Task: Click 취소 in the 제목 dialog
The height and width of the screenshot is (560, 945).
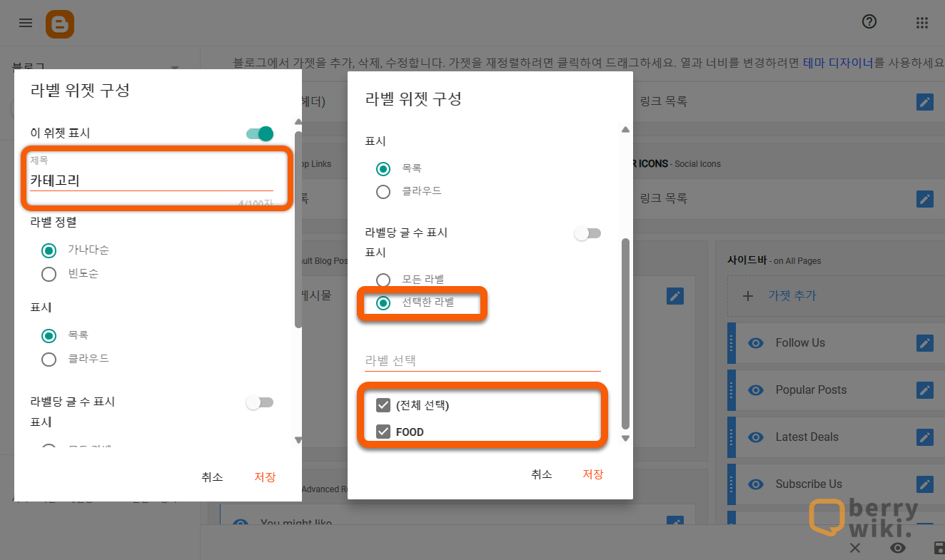Action: [x=212, y=477]
